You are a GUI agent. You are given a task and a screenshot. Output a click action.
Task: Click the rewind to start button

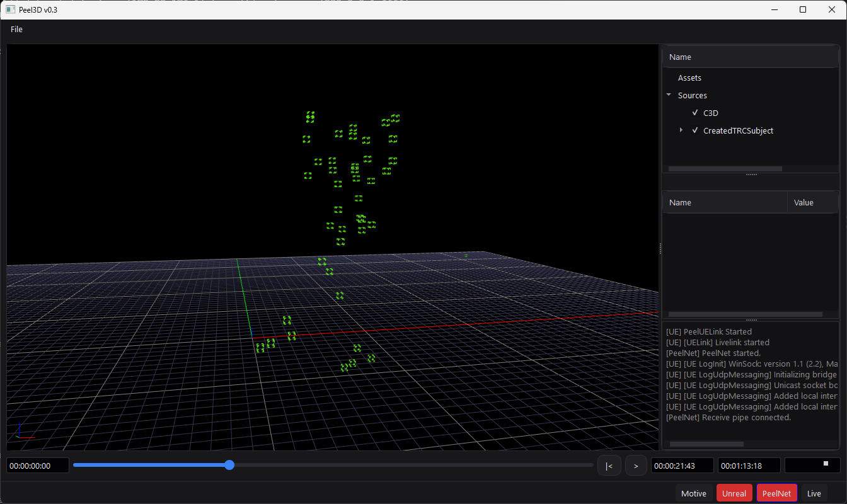[x=609, y=466]
